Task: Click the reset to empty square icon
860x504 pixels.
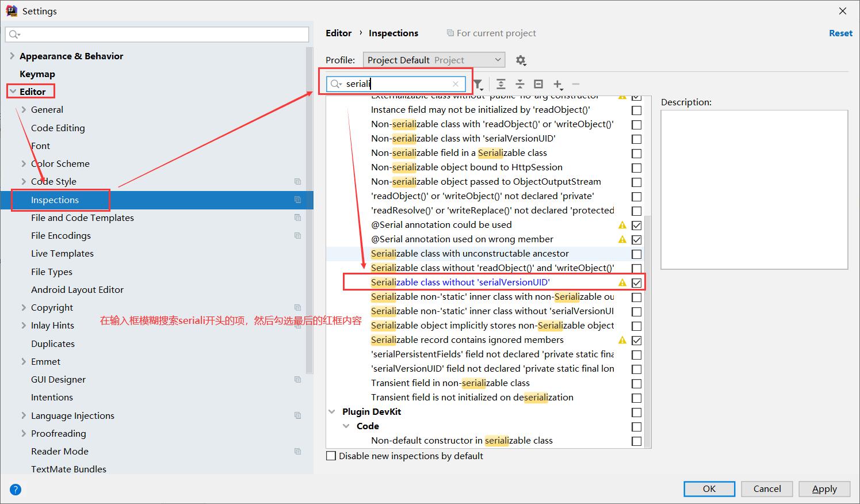Action: [538, 84]
